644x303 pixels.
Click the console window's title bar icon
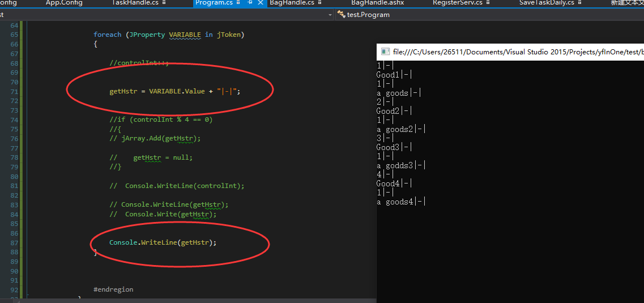pyautogui.click(x=385, y=52)
